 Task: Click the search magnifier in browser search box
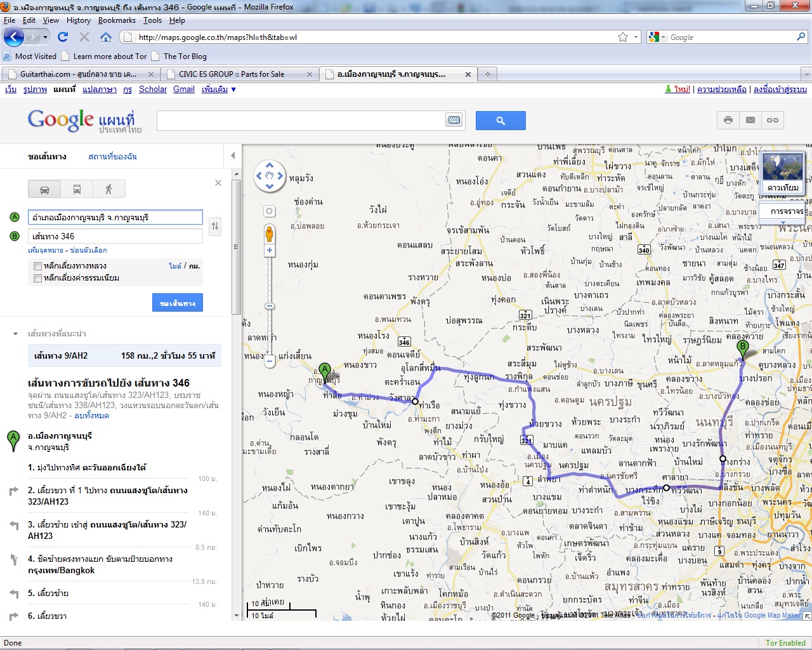point(801,37)
